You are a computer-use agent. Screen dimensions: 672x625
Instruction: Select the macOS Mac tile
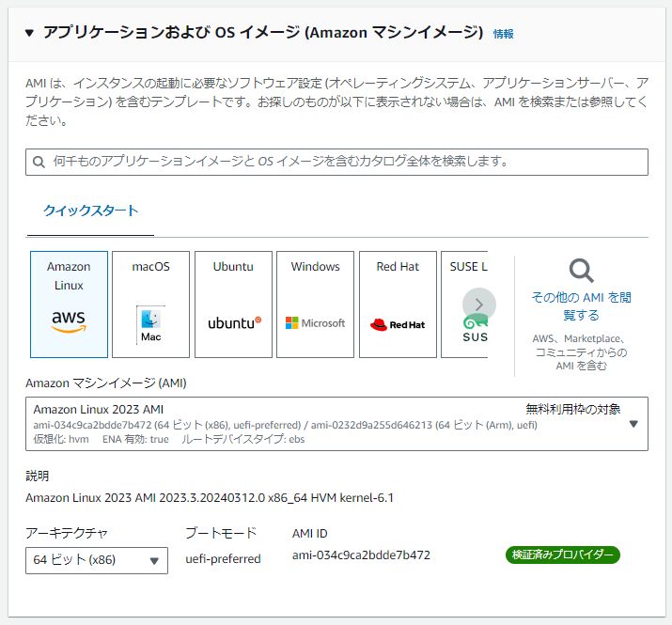click(x=151, y=305)
